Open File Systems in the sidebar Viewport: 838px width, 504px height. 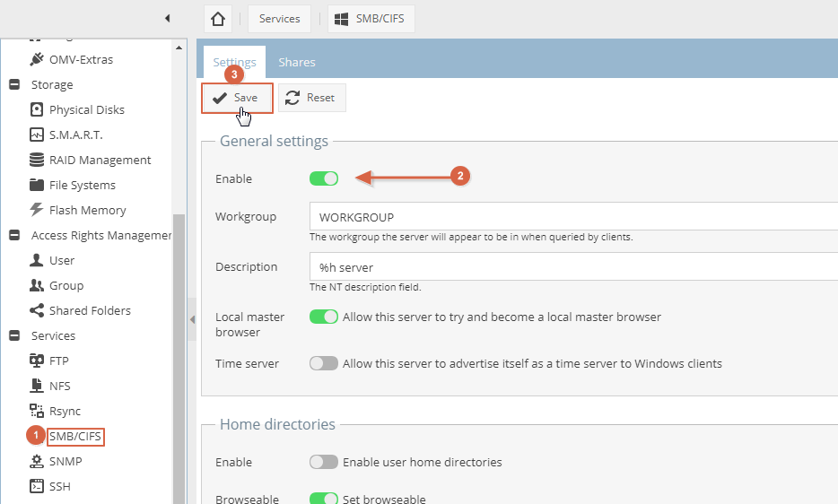click(x=83, y=185)
